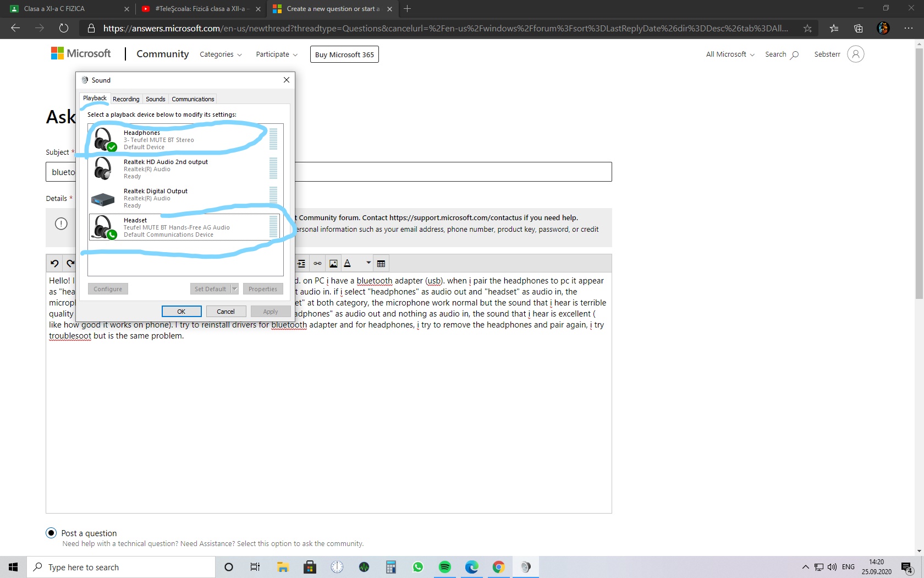924x578 pixels.
Task: Open Calculator from taskbar
Action: pos(391,567)
